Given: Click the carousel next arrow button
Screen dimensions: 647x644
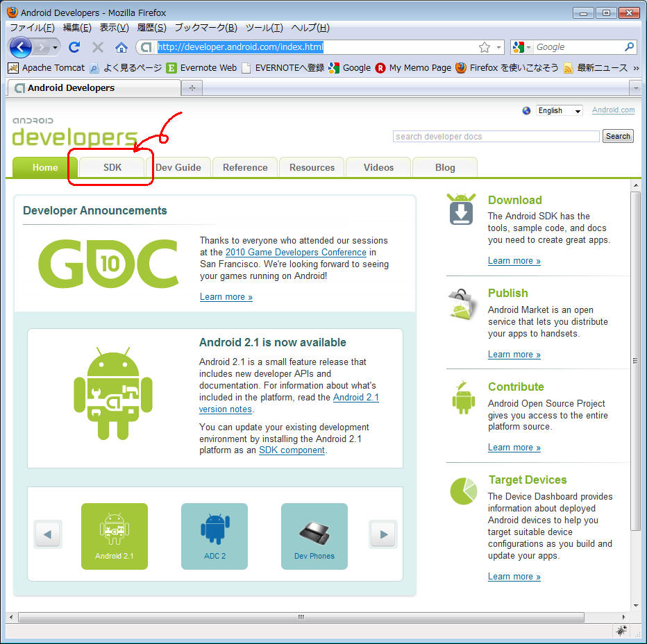Looking at the screenshot, I should pyautogui.click(x=383, y=534).
